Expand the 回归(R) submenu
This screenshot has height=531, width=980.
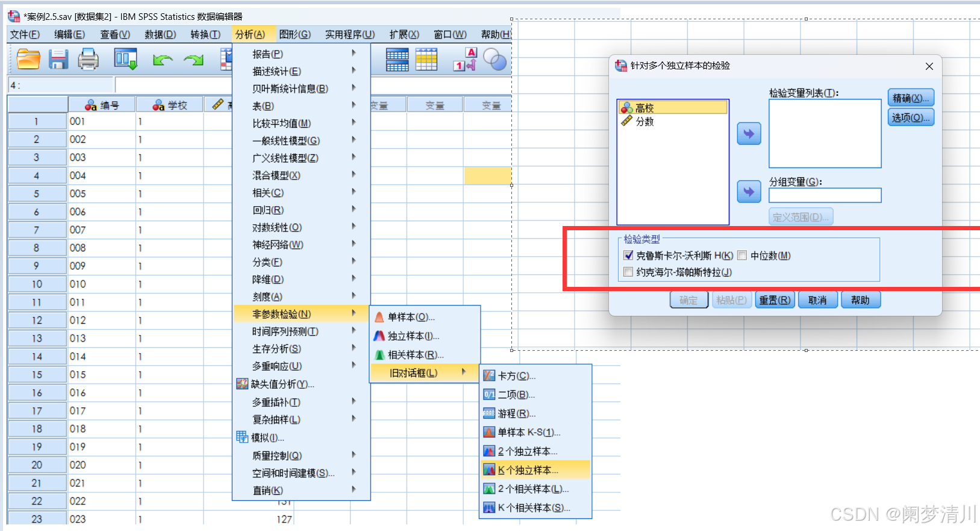(302, 210)
